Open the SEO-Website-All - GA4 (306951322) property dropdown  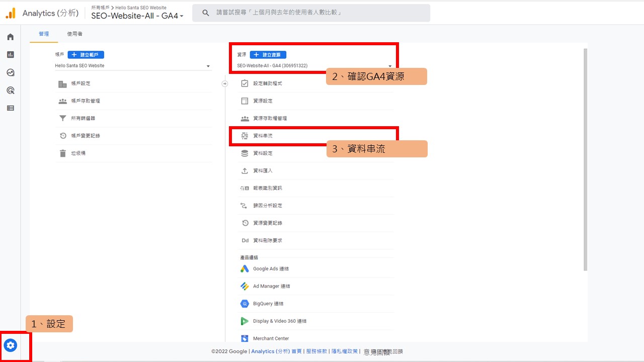pos(314,66)
